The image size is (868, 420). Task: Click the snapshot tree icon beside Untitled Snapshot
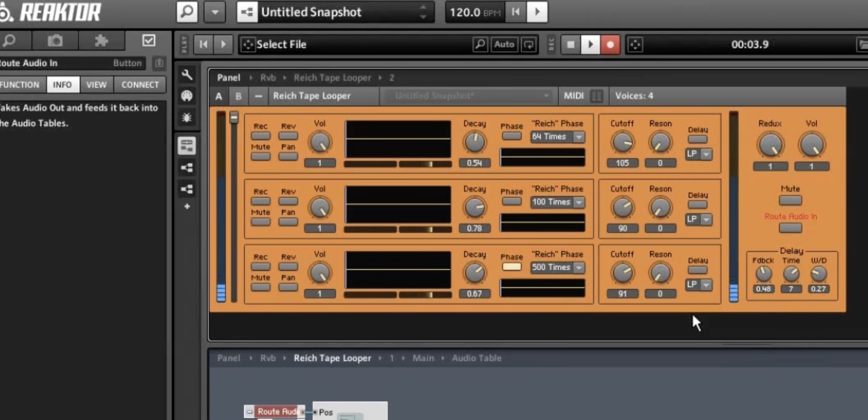coord(247,12)
